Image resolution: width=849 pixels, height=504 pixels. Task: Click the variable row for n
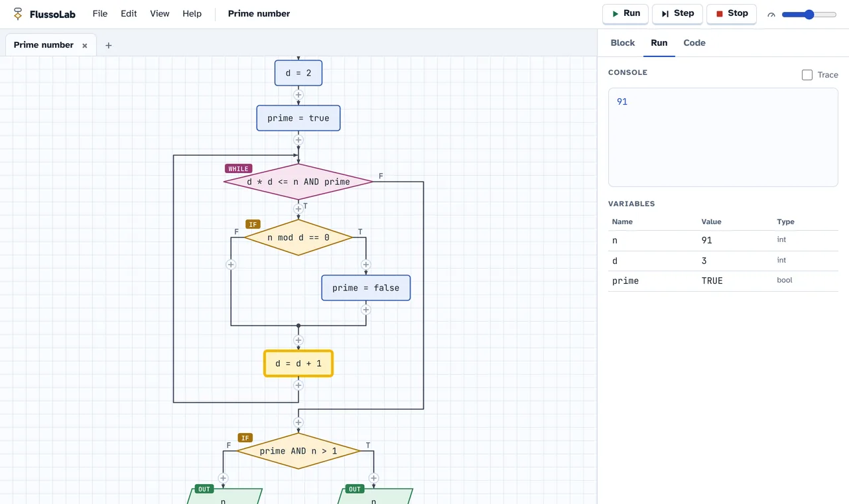coord(723,241)
